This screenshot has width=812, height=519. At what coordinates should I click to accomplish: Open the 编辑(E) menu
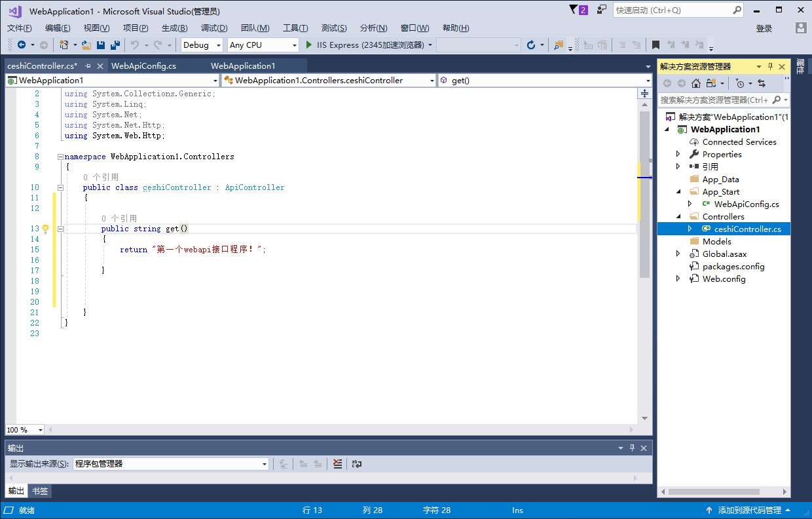pyautogui.click(x=58, y=28)
